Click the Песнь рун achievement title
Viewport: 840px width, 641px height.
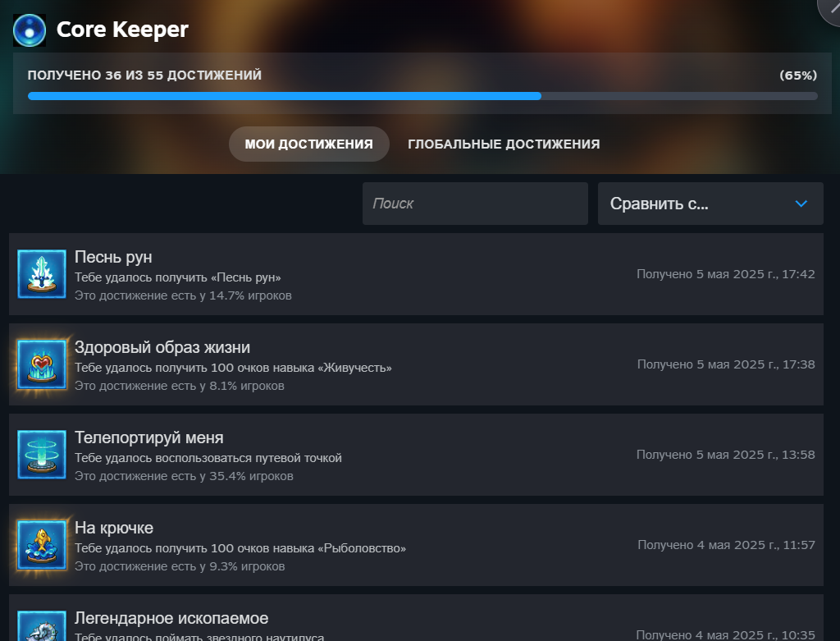point(113,257)
